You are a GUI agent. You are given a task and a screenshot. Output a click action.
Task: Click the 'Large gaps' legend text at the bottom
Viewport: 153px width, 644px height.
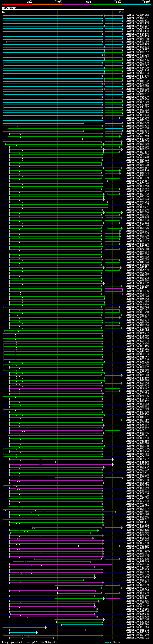[x=10, y=642]
